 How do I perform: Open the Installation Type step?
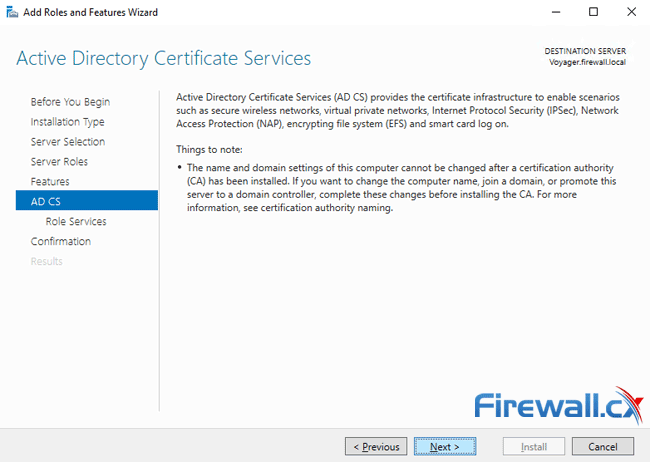coord(67,122)
